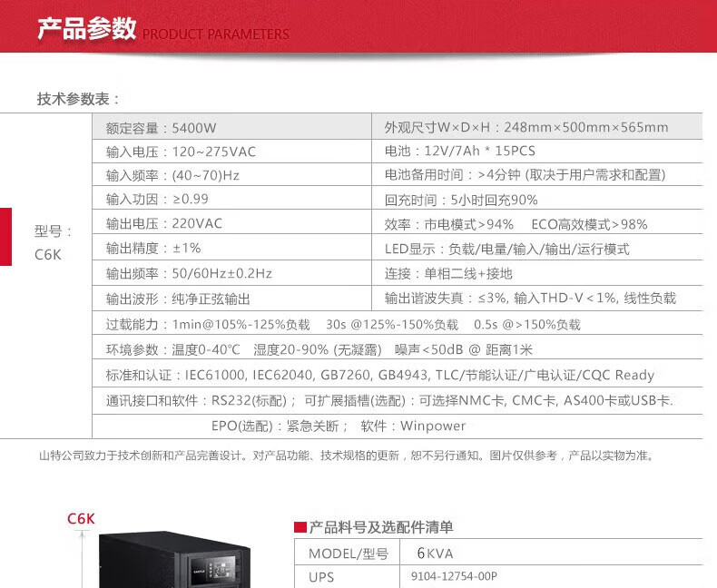The image size is (717, 588).
Task: Click the UPS row label
Action: click(x=321, y=577)
